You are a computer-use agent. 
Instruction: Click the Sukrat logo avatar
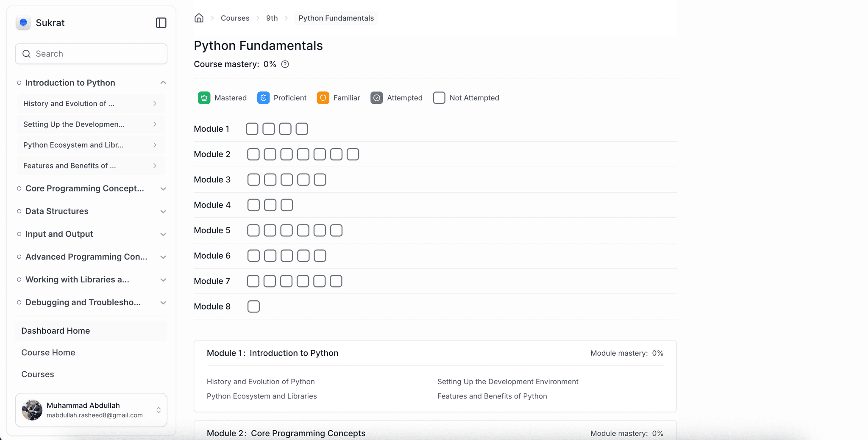coord(23,23)
